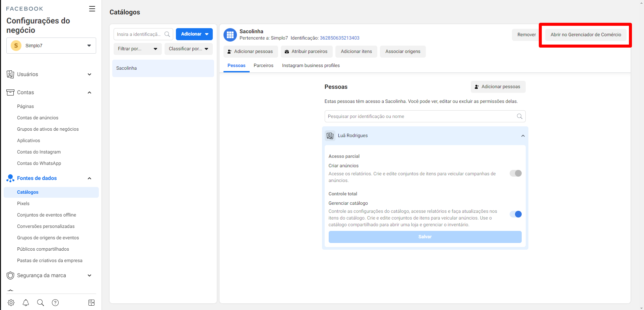Click the catalog ID link 362850635213403
The width and height of the screenshot is (644, 310).
(x=339, y=38)
